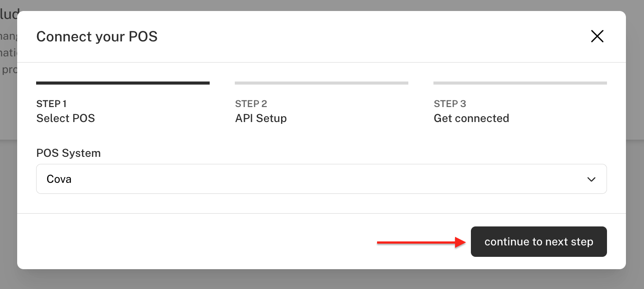Click the red arrow pointing at continue
The width and height of the screenshot is (644, 289).
click(422, 242)
